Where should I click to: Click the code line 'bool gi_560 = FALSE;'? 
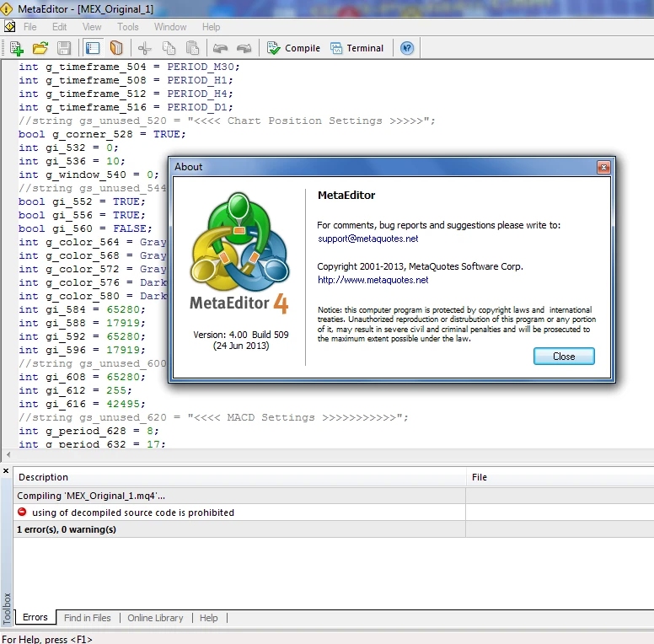coord(85,228)
